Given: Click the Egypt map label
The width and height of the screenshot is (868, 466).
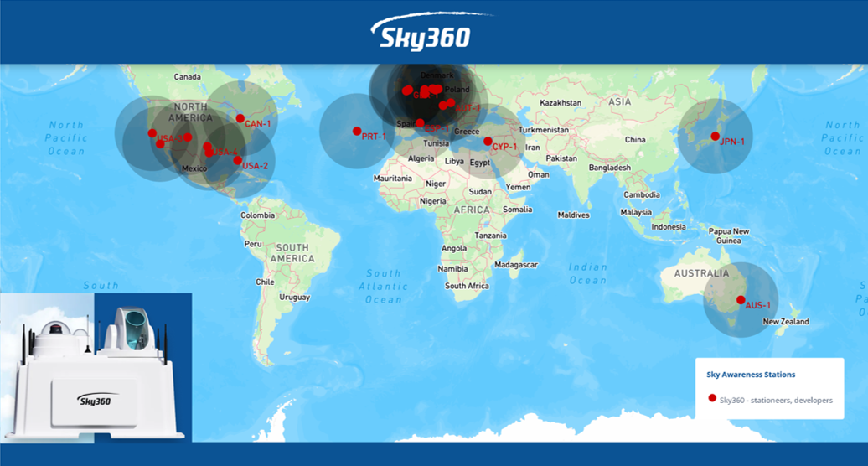Looking at the screenshot, I should click(x=479, y=163).
